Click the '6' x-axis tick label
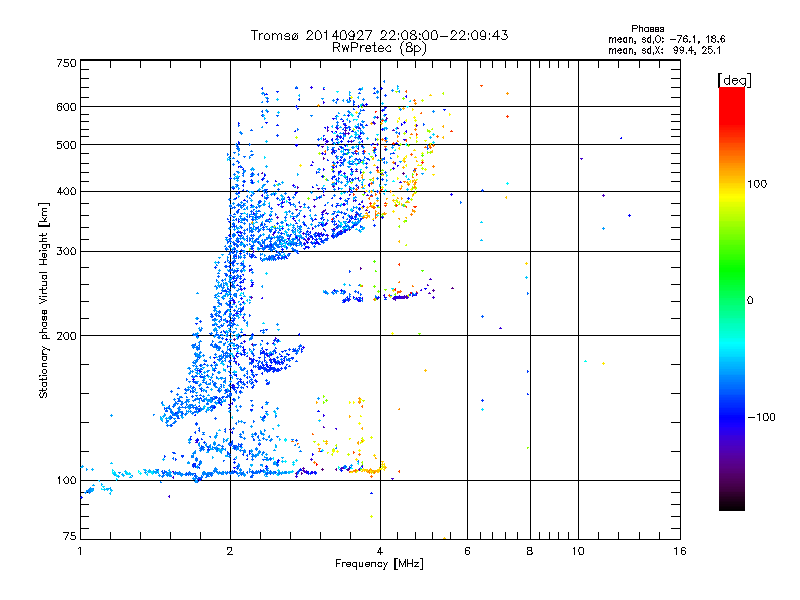This screenshot has width=800, height=600. coord(467,551)
